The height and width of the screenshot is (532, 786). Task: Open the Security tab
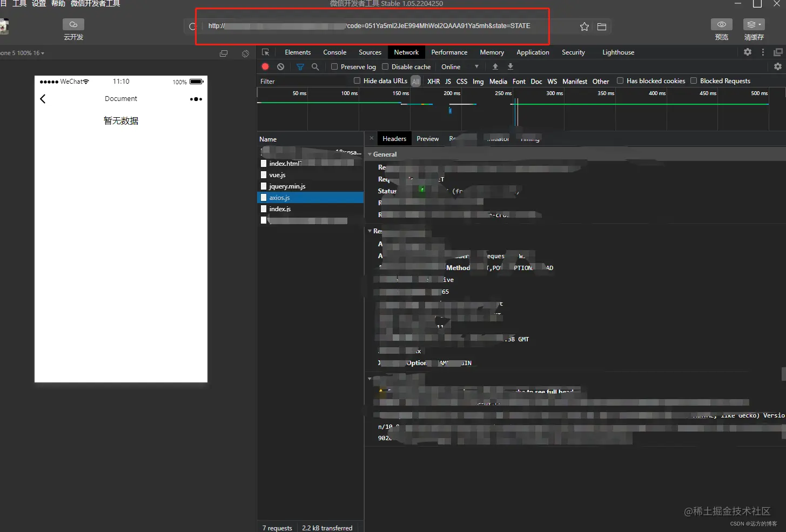pos(573,52)
